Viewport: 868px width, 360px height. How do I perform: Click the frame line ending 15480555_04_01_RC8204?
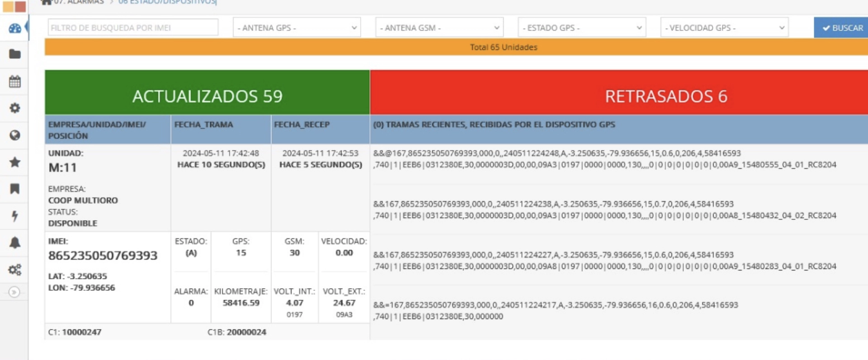(605, 165)
